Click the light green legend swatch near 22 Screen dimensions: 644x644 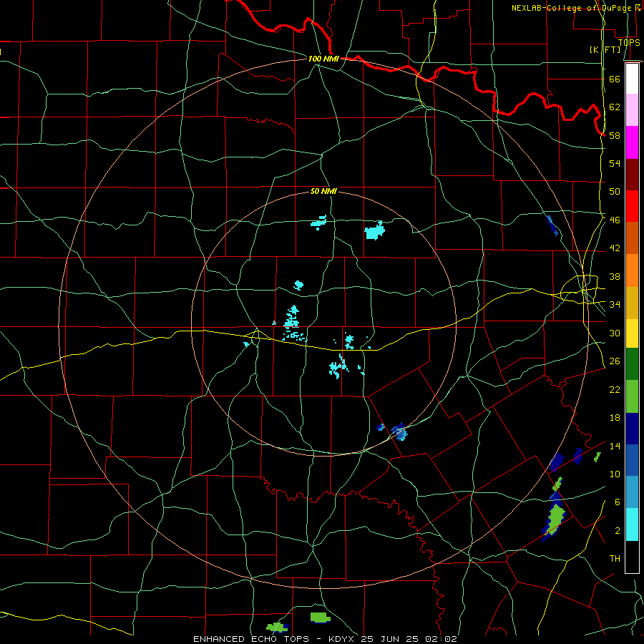pyautogui.click(x=632, y=396)
